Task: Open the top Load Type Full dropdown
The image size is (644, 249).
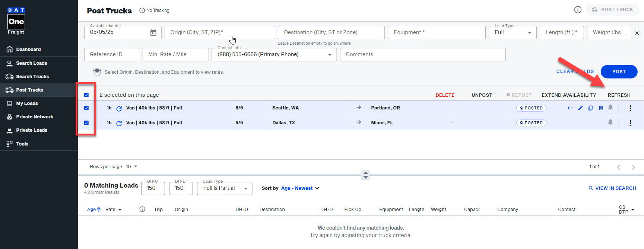Action: (513, 33)
